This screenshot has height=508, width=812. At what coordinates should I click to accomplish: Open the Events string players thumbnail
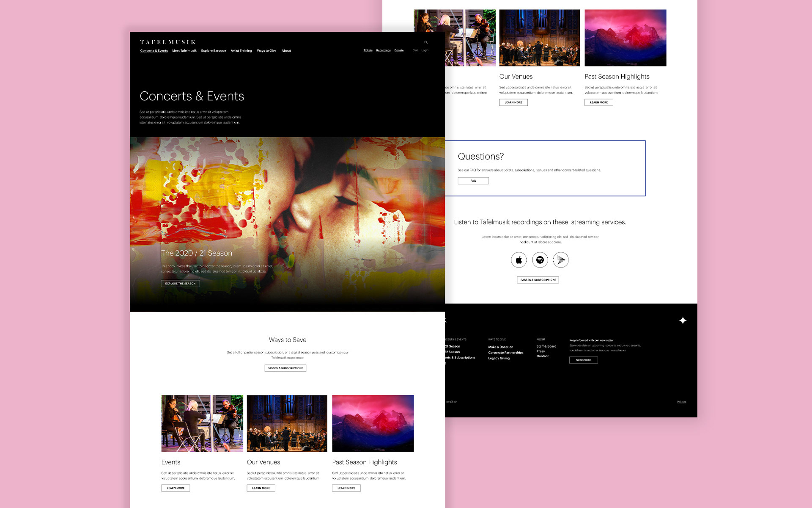(x=202, y=423)
